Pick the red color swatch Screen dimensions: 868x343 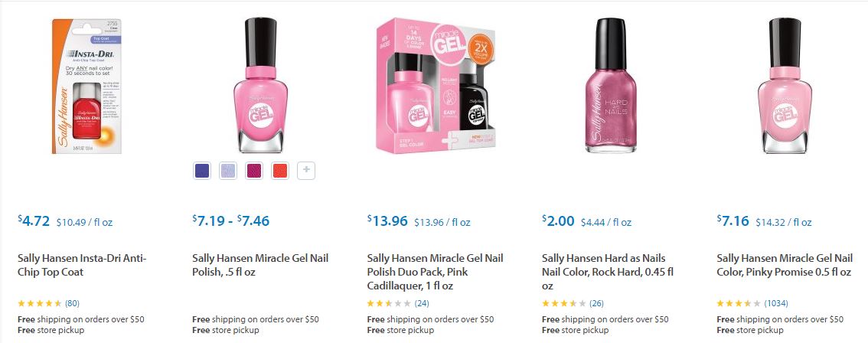(280, 171)
